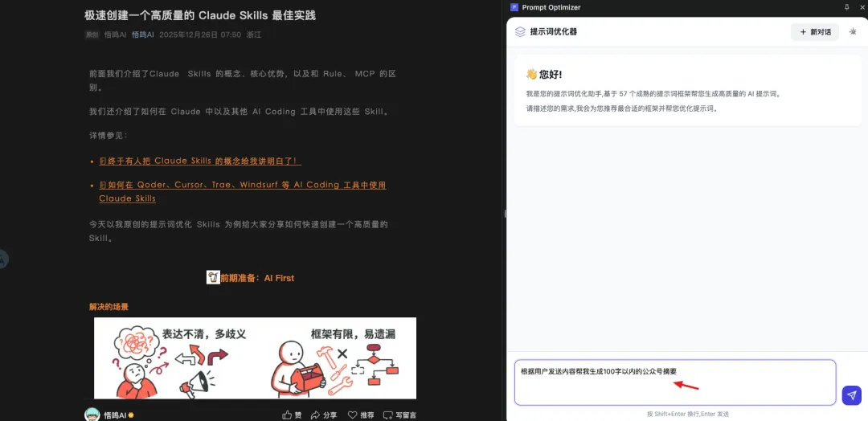Screen dimensions: 868x421
Task: Click the location text 浙江
Action: point(254,35)
